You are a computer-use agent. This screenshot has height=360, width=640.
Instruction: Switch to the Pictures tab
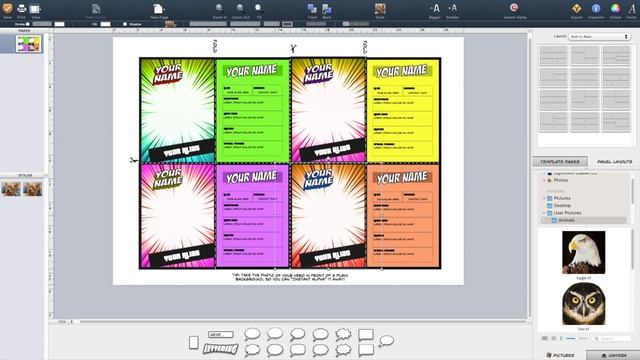click(560, 355)
